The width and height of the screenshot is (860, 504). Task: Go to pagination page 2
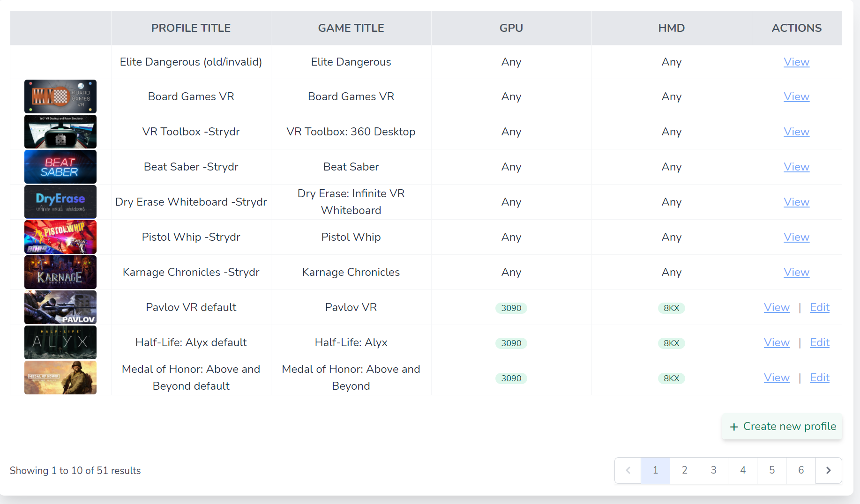click(x=684, y=470)
